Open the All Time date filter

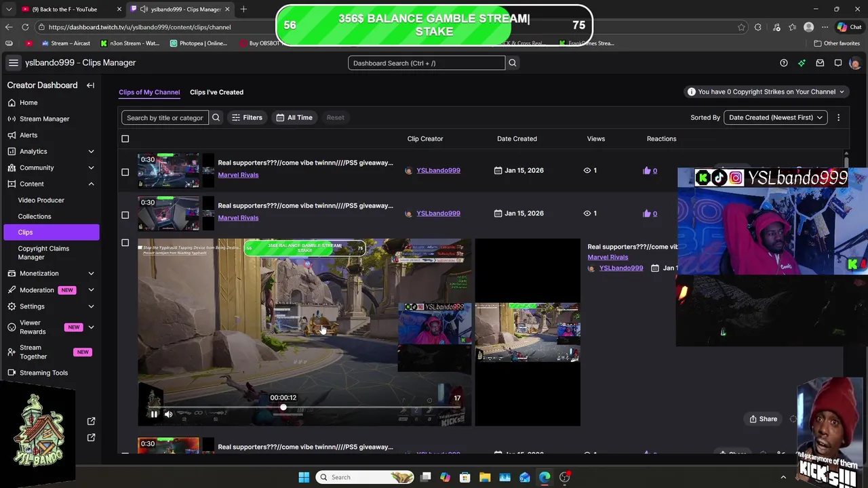(x=294, y=117)
